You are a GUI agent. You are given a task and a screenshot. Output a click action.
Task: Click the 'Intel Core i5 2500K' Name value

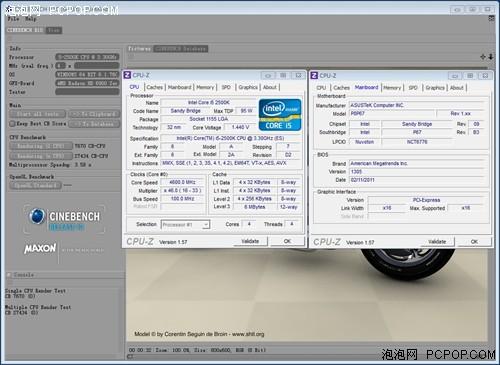[208, 102]
